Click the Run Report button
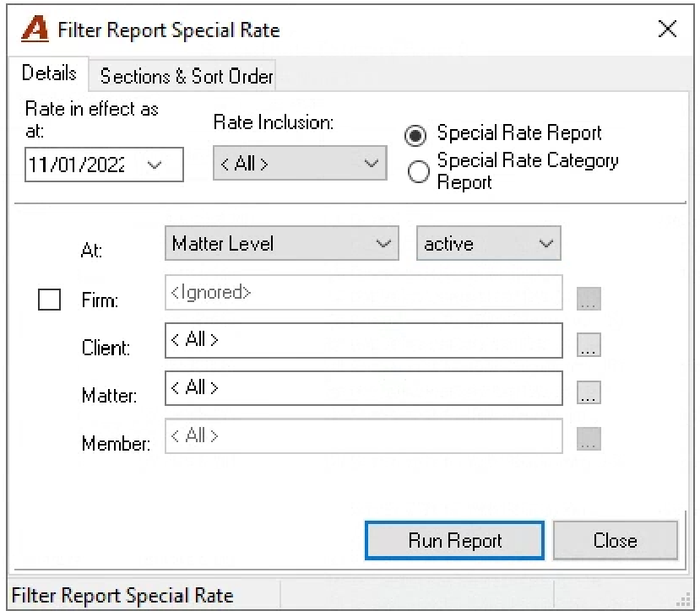This screenshot has height=616, width=700. (454, 540)
